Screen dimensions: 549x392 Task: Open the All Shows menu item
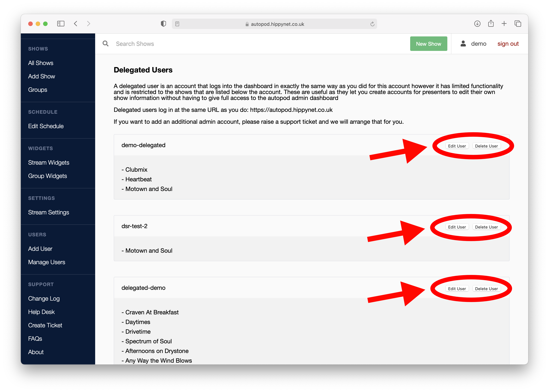tap(41, 63)
